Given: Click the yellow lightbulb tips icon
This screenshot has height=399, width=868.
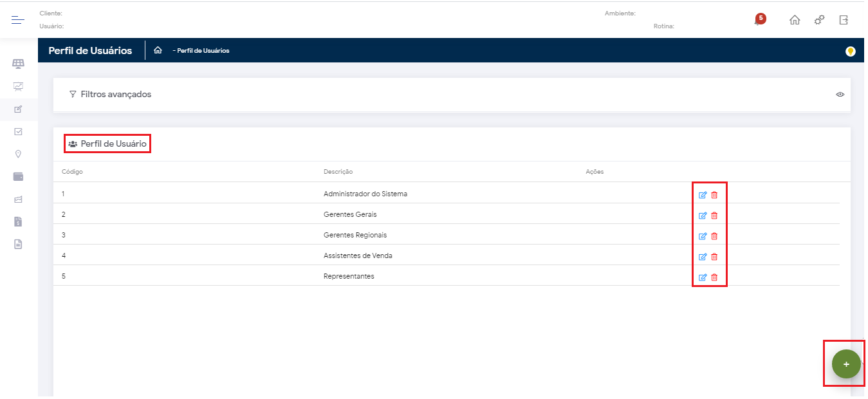Looking at the screenshot, I should (850, 51).
